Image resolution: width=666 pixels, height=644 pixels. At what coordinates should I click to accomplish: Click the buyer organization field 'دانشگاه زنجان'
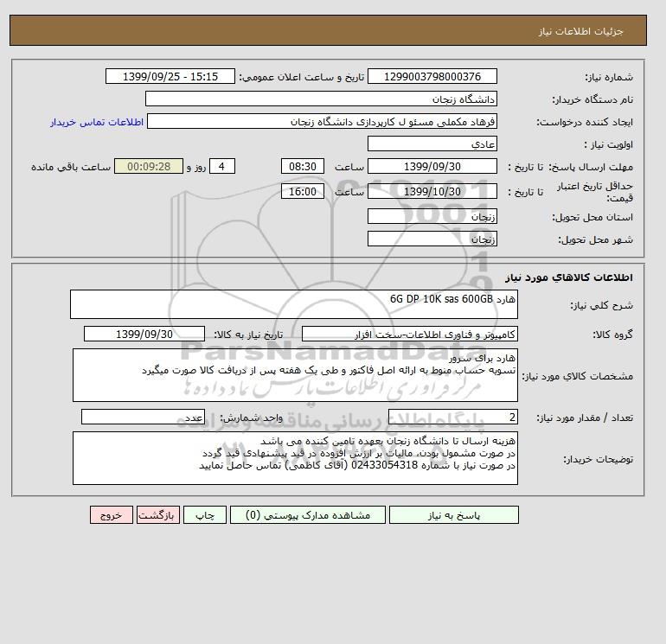point(321,99)
